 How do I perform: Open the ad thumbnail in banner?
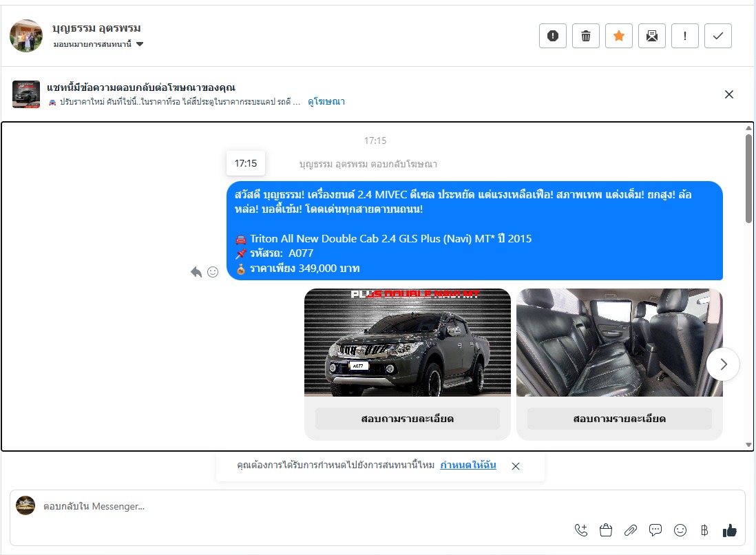point(26,94)
